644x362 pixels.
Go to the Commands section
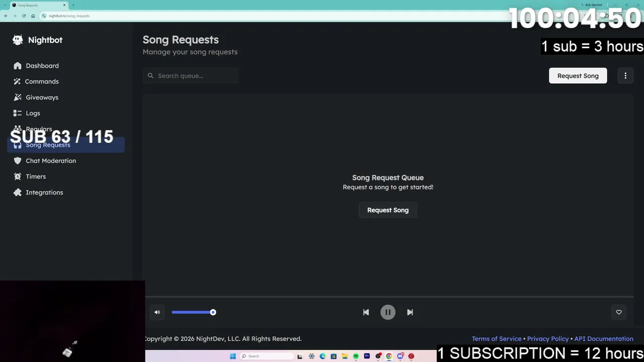[x=66, y=81]
